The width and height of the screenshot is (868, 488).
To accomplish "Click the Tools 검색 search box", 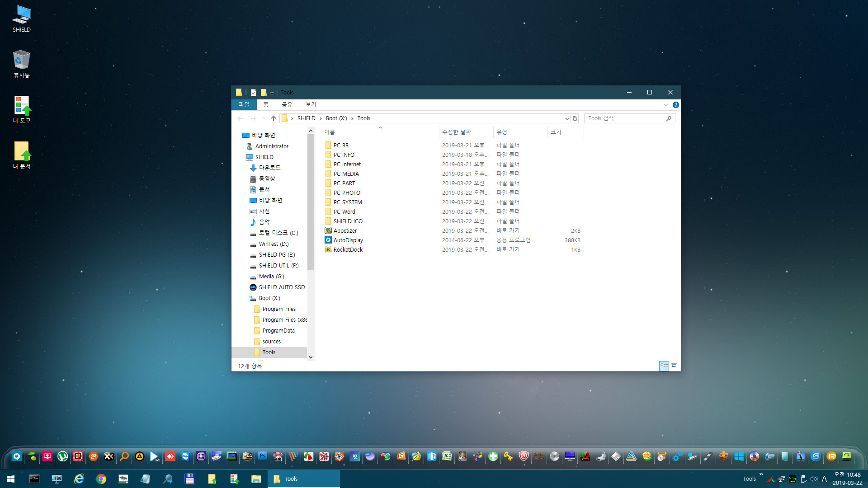I will 629,118.
